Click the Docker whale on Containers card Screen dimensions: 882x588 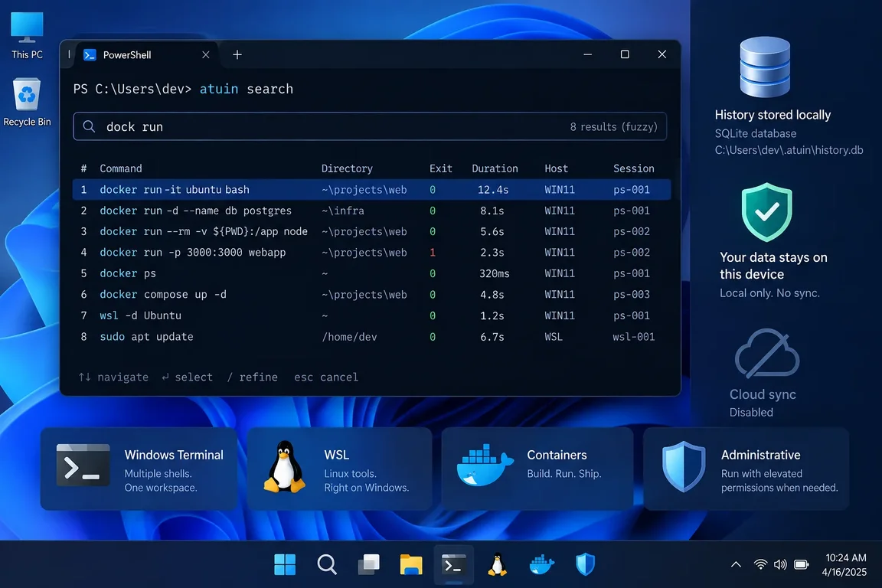pos(484,466)
